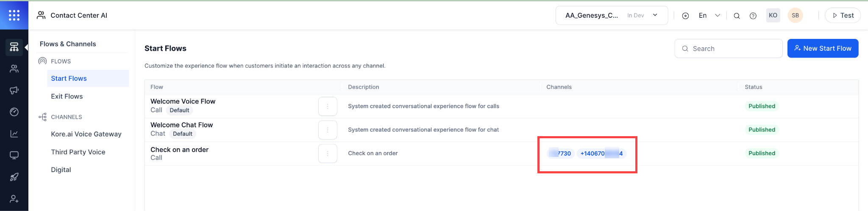Screen dimensions: 868x211
Task: Click the Flows & Channels sidebar icon
Action: coord(14,47)
